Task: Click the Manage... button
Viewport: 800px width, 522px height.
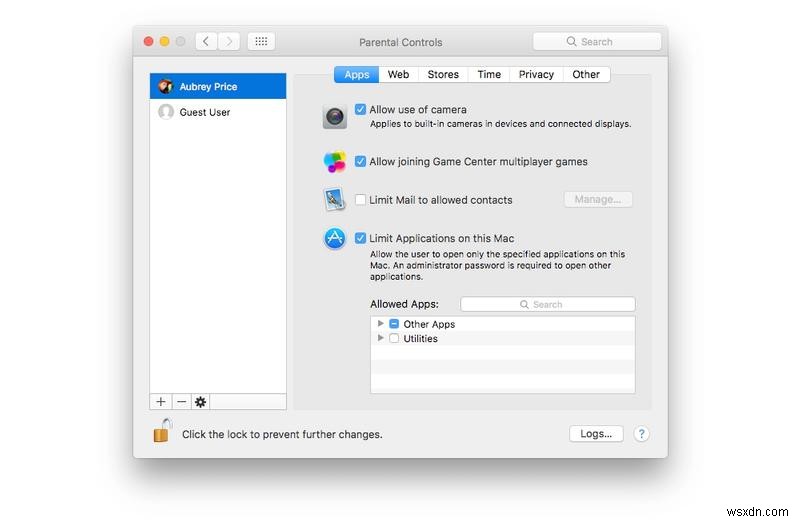Action: coord(598,199)
